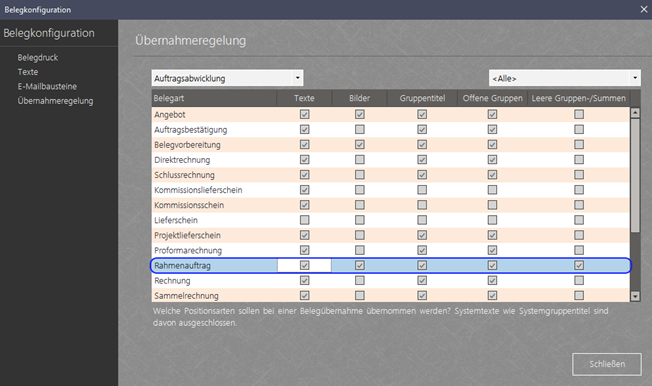652x386 pixels.
Task: Select the Rechnung row label
Action: click(172, 281)
